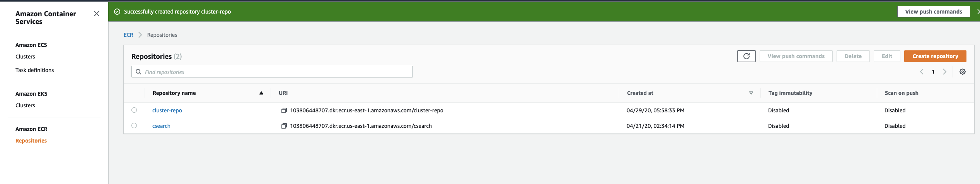Viewport: 980px width, 184px height.
Task: Click 'Successfully created repository cluster-repo' message
Action: (x=177, y=12)
